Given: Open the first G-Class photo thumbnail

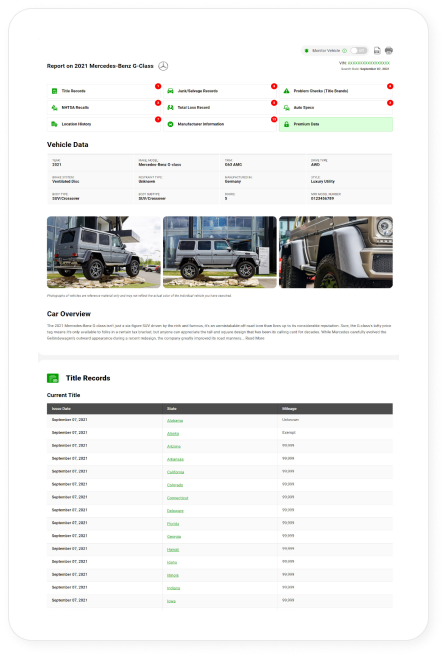Looking at the screenshot, I should (x=103, y=252).
